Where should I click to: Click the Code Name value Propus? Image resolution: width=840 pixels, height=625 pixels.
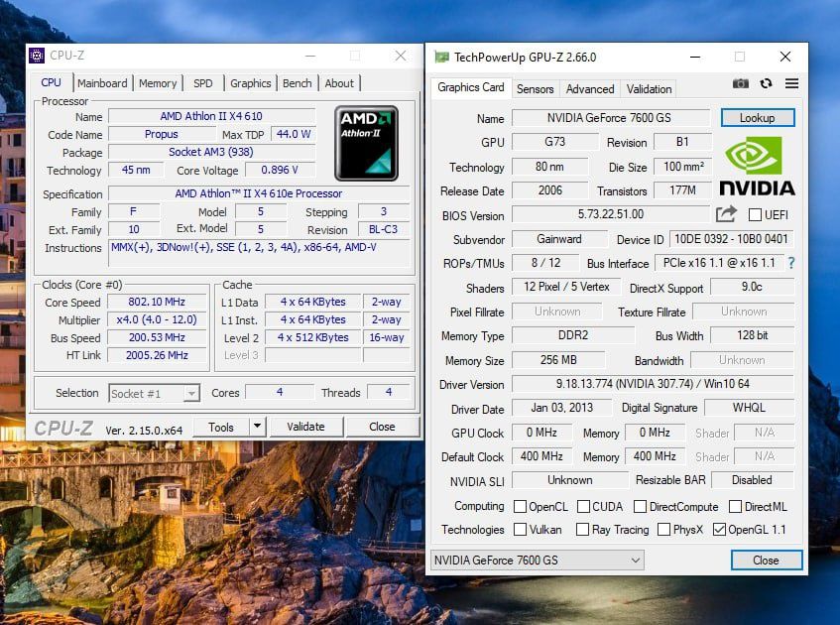162,135
